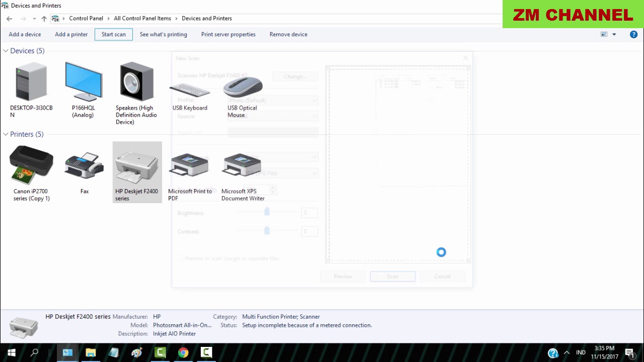
Task: Click Add a device in toolbar
Action: [x=25, y=34]
